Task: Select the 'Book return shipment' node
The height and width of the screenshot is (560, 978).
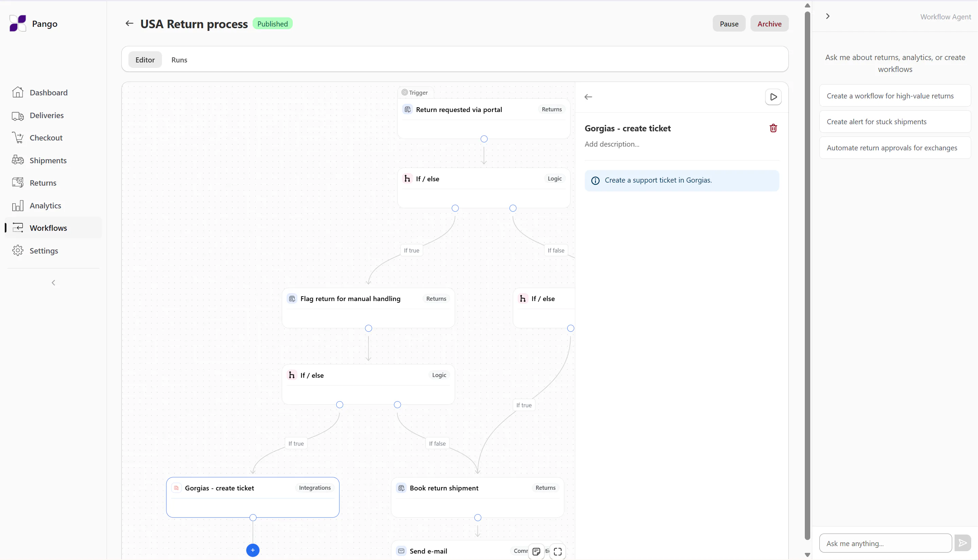Action: pyautogui.click(x=477, y=497)
